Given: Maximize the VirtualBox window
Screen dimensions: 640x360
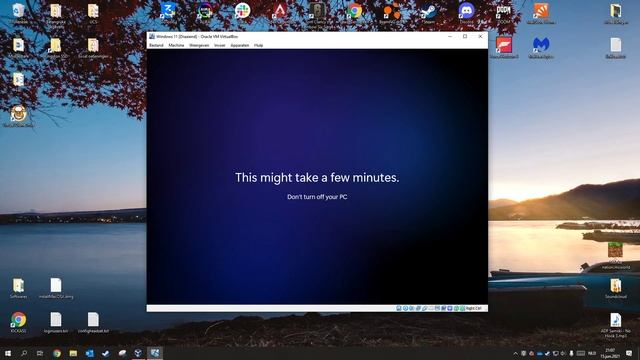Looking at the screenshot, I should (465, 36).
